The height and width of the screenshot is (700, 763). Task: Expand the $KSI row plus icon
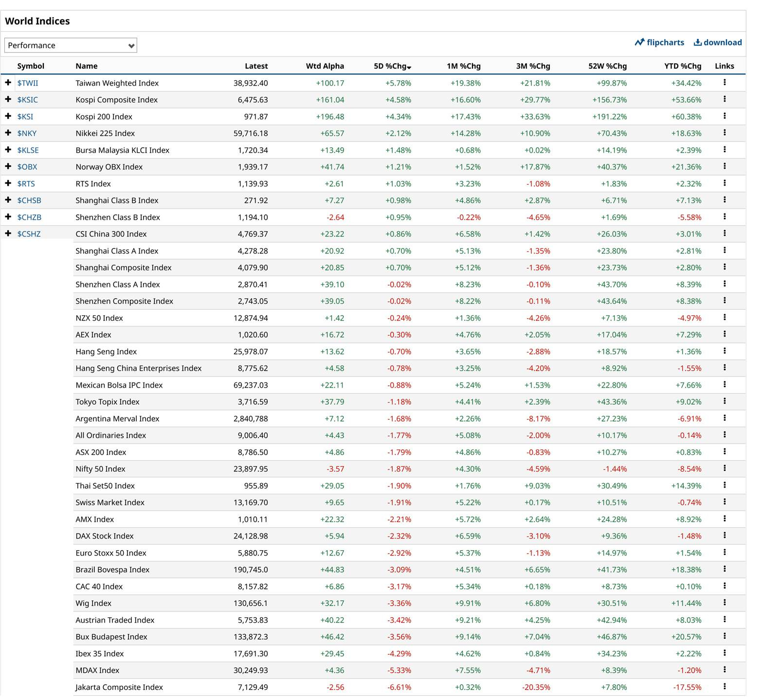coord(8,116)
